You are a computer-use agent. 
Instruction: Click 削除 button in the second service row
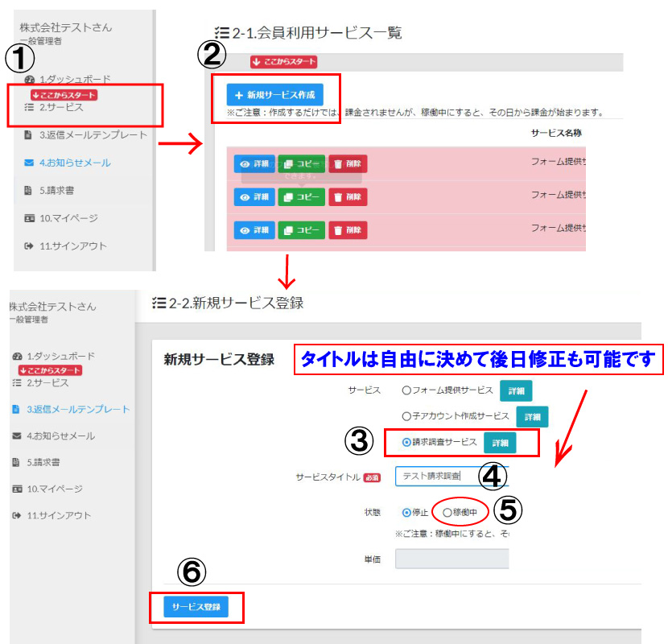pos(348,197)
